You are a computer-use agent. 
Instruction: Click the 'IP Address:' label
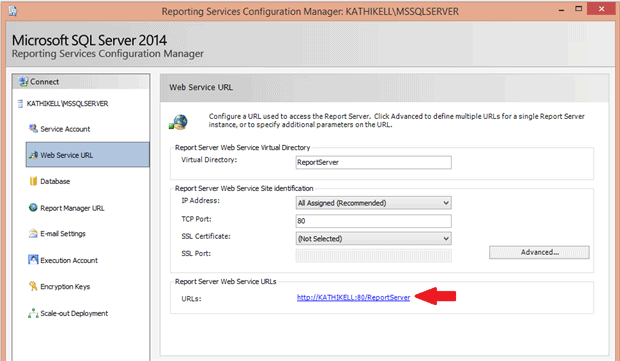200,200
